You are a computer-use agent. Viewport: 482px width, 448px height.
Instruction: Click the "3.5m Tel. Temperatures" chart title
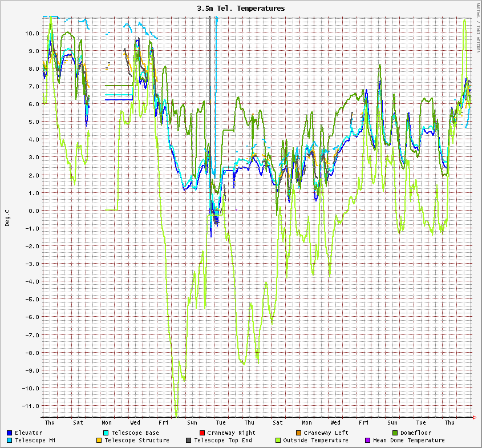point(241,9)
